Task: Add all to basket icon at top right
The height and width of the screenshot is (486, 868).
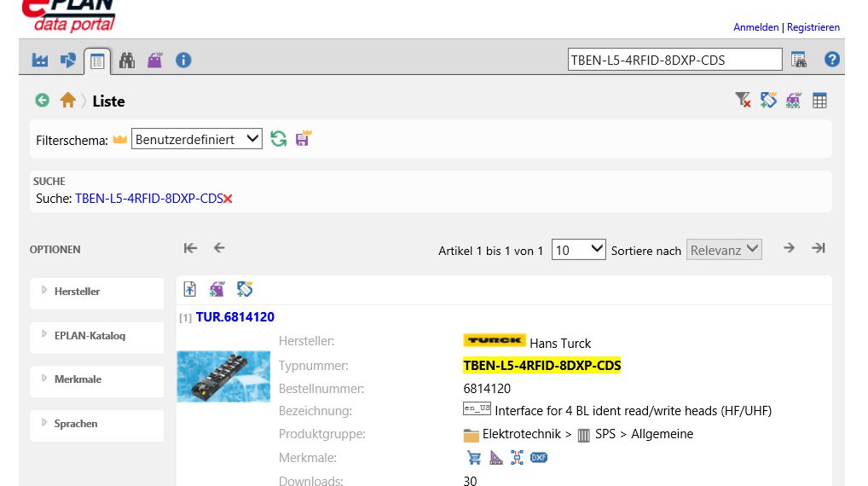Action: pos(793,100)
